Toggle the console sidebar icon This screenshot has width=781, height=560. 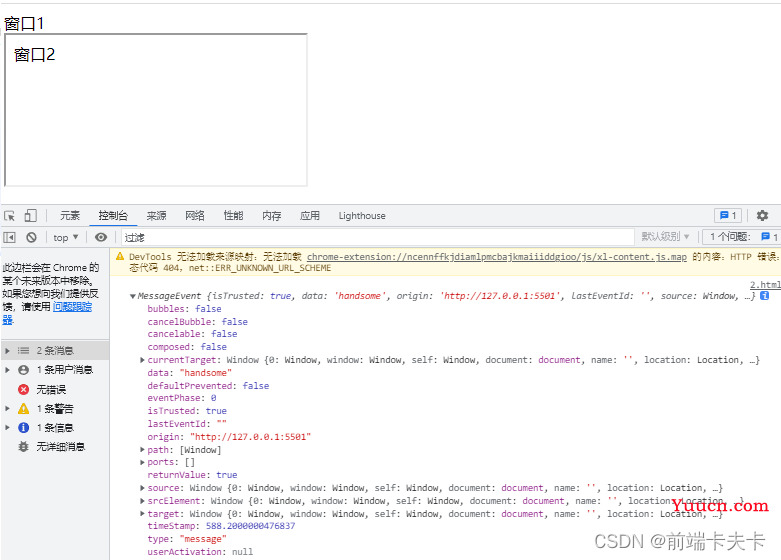[x=9, y=237]
